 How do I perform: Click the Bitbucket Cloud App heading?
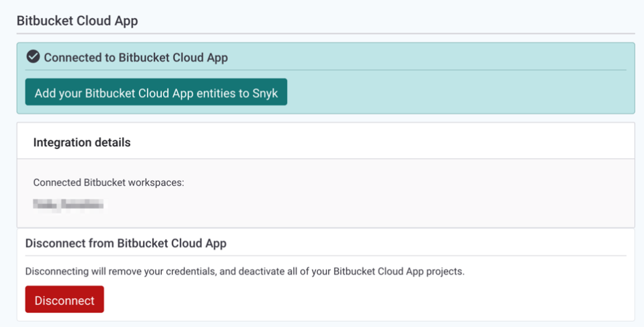point(77,21)
